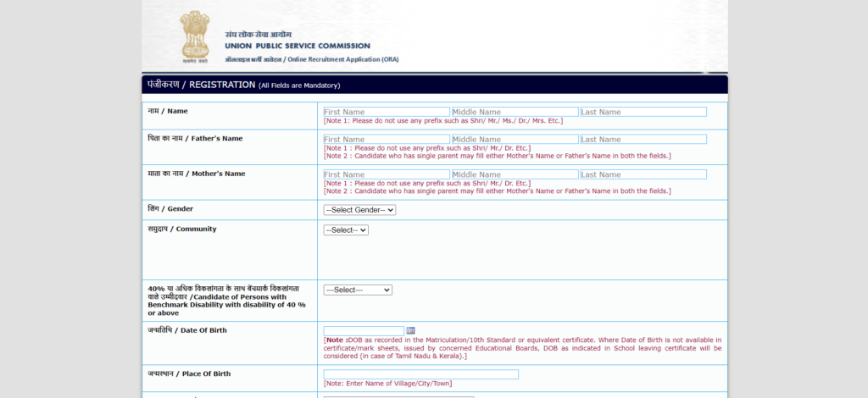Image resolution: width=868 pixels, height=398 pixels.
Task: Open the Date Of Birth calendar icon
Action: (410, 330)
